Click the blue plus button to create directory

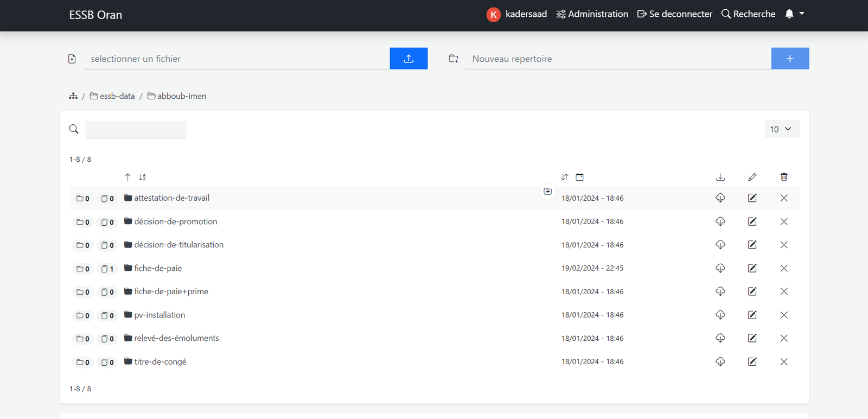pos(790,59)
